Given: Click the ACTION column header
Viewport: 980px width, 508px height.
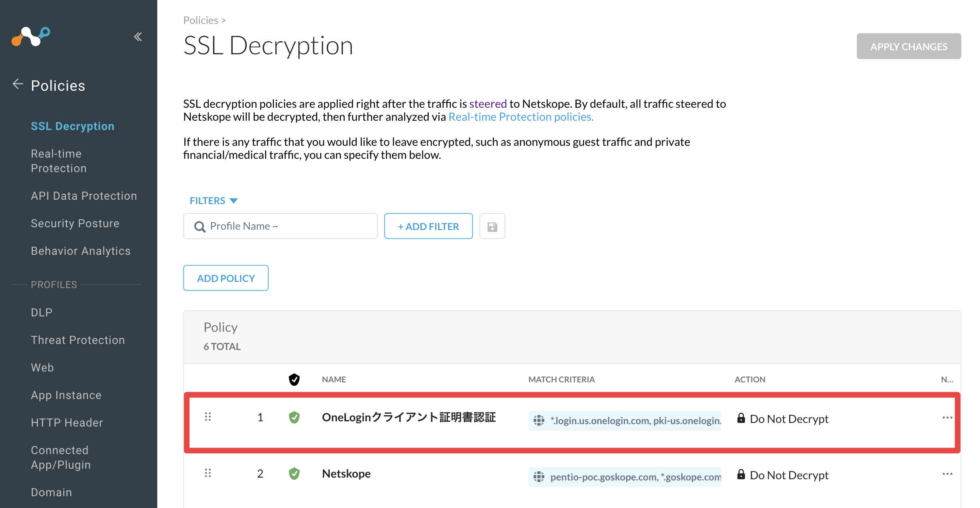Looking at the screenshot, I should tap(750, 380).
